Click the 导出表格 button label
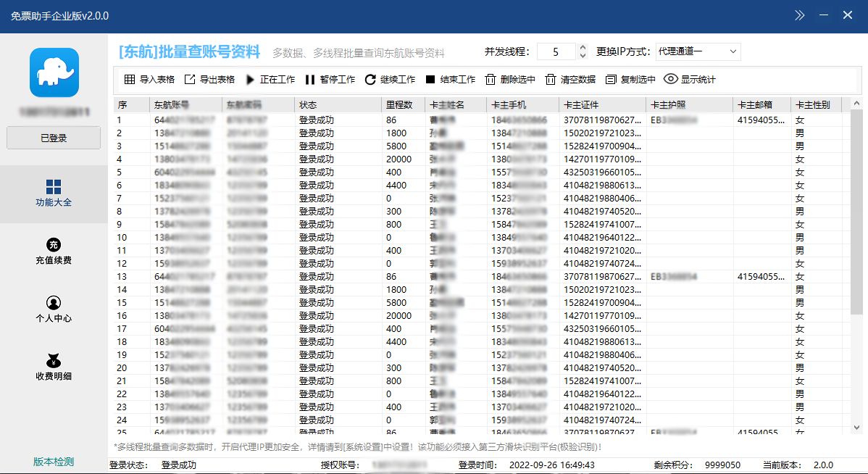868x474 pixels. click(x=217, y=80)
